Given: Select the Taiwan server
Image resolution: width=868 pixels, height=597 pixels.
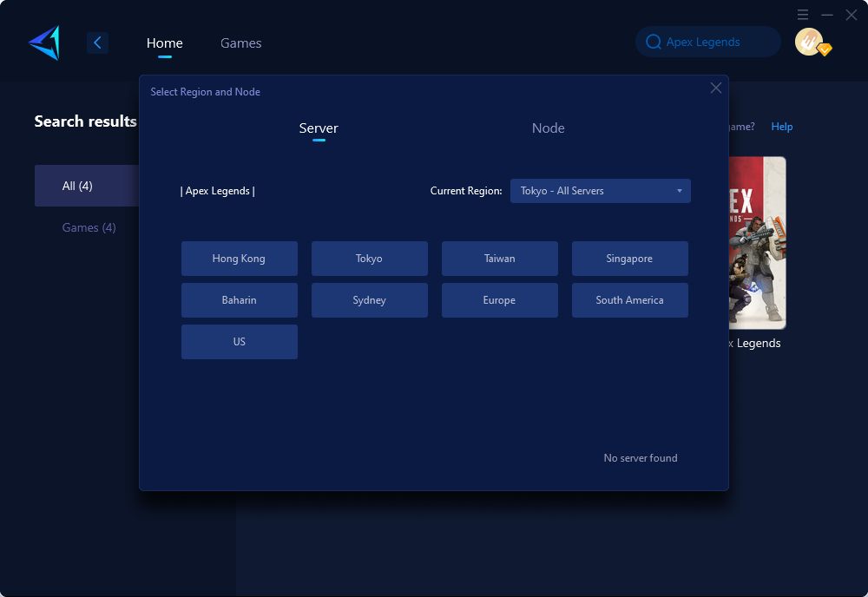Looking at the screenshot, I should (x=499, y=259).
